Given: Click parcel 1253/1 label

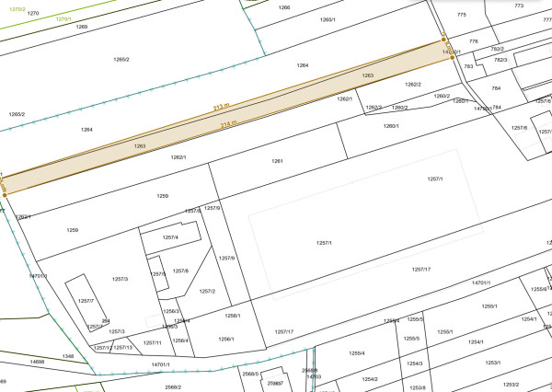Looking at the screenshot, I should 492,363.
